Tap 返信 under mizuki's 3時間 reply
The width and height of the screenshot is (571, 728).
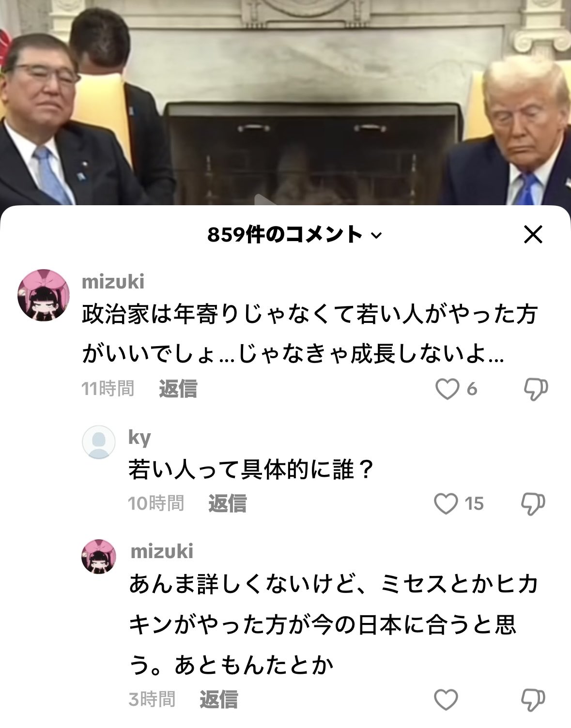218,699
